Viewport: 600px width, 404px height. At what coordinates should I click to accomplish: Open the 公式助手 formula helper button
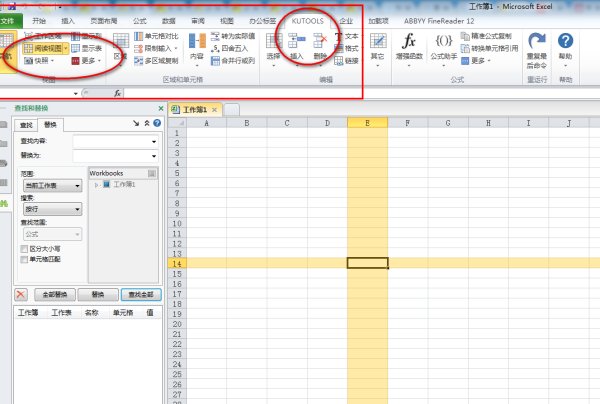(444, 49)
